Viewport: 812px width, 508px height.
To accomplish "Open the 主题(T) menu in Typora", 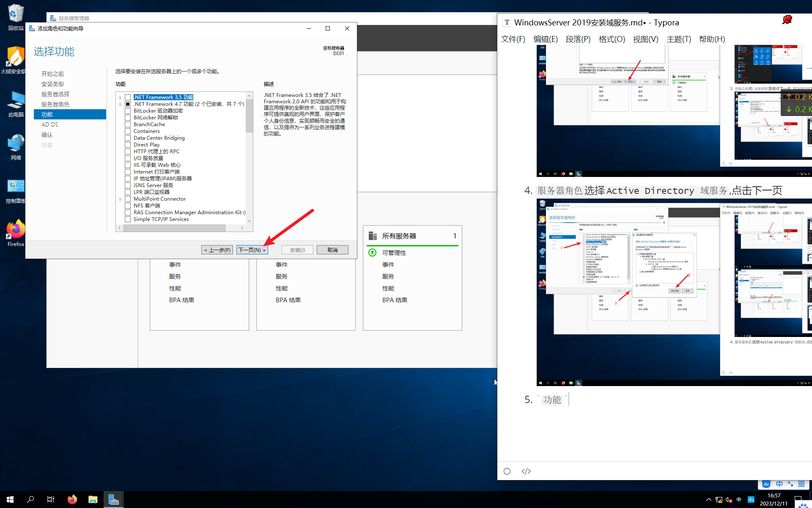I will 678,39.
